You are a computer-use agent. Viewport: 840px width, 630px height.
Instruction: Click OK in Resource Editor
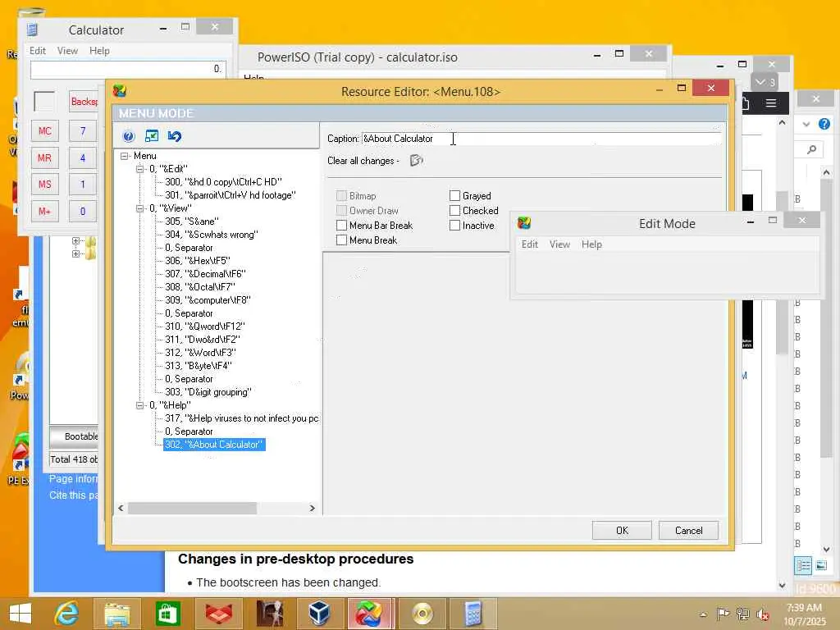(x=622, y=531)
